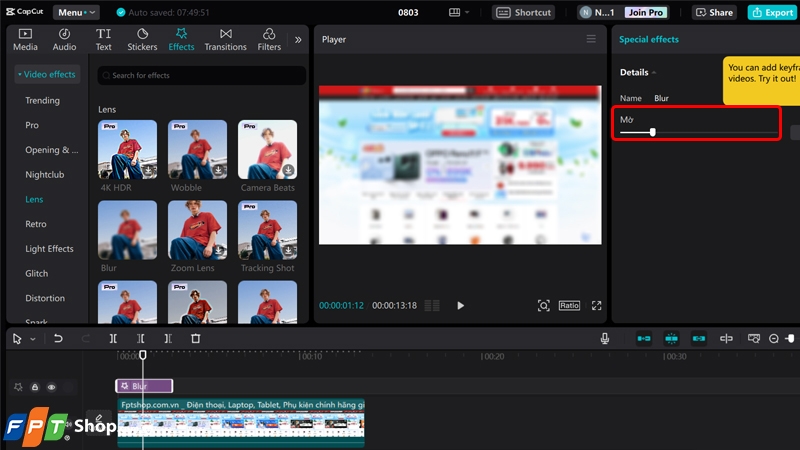Click the Join Pro button
The image size is (800, 450).
[645, 12]
